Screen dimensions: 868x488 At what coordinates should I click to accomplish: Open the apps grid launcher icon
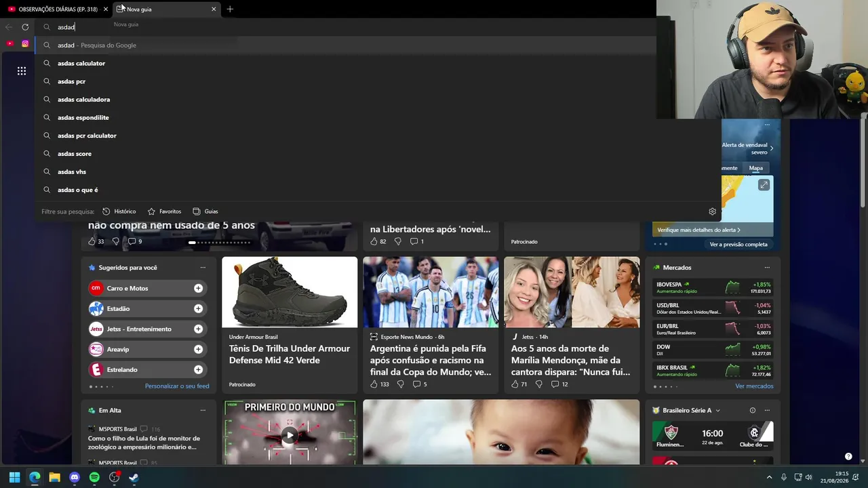pyautogui.click(x=22, y=70)
